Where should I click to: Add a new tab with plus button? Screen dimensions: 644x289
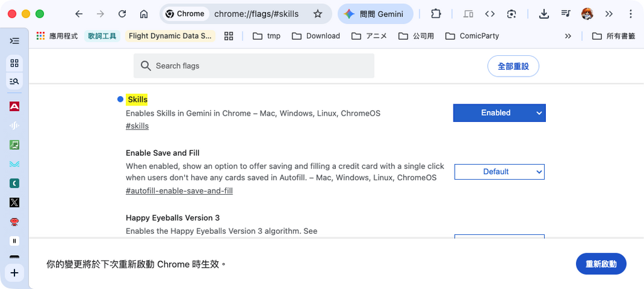(14, 273)
